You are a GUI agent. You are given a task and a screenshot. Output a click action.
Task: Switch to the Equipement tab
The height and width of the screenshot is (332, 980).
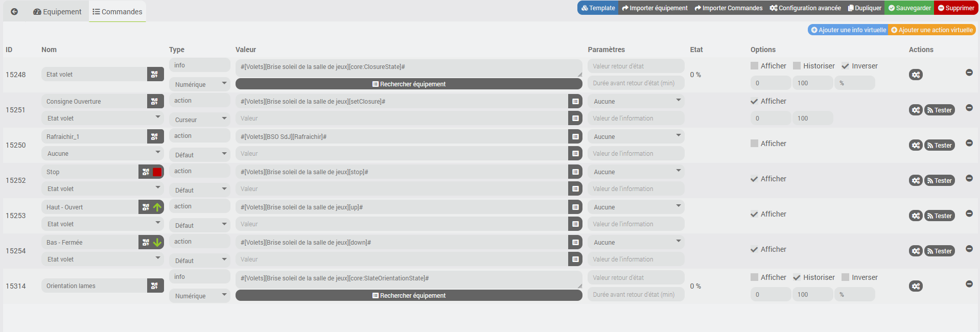click(57, 12)
